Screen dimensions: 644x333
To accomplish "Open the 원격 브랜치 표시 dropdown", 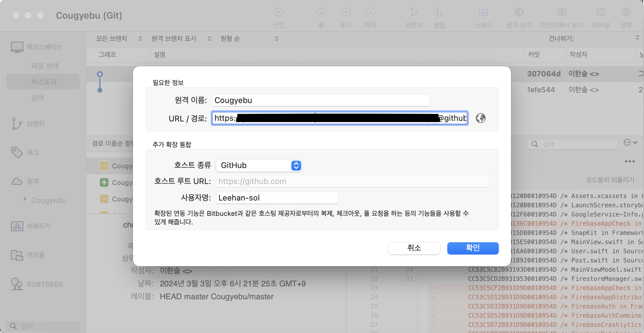I will pos(181,39).
